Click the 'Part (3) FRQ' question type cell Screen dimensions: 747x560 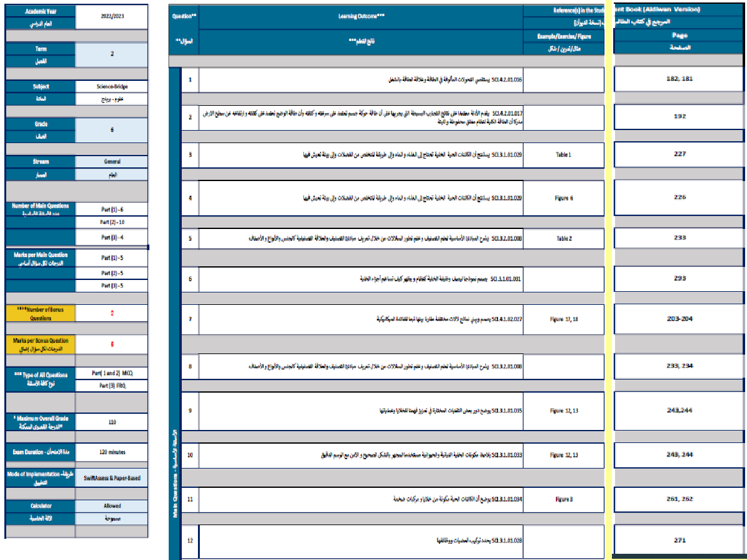(112, 386)
